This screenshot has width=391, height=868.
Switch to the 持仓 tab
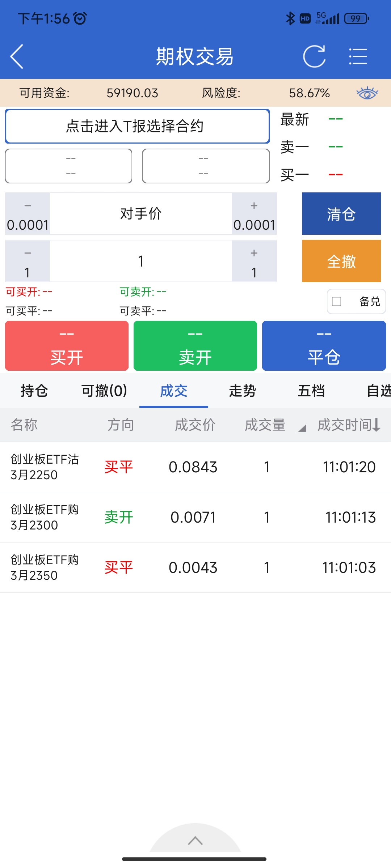click(34, 391)
